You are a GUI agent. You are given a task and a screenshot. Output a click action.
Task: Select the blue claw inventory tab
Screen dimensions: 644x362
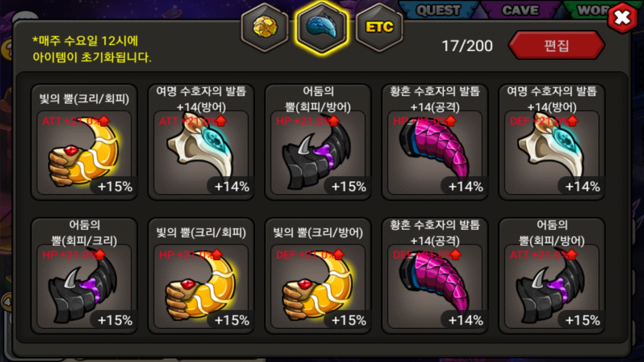coord(322,27)
